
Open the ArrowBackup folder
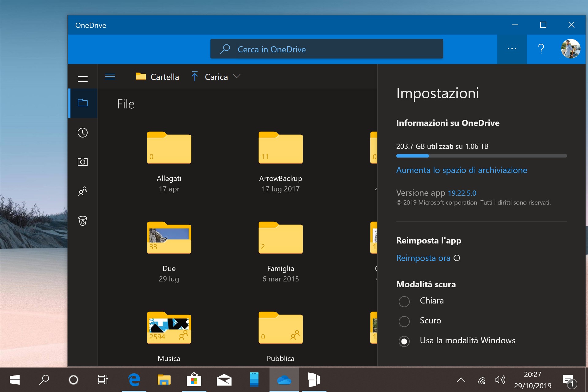click(x=281, y=147)
